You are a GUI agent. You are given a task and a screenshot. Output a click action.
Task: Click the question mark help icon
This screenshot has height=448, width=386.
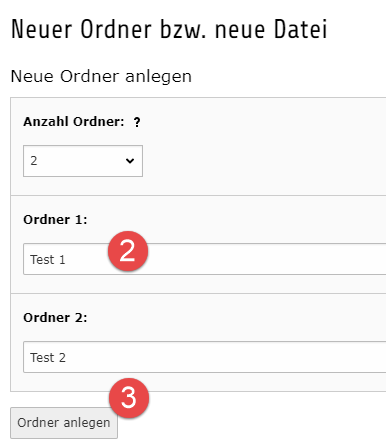pos(137,122)
